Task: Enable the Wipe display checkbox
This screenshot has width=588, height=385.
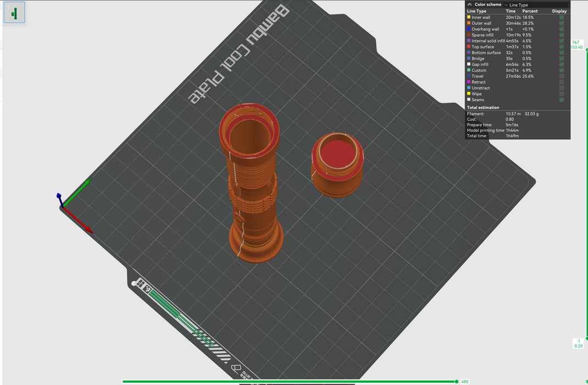Action: (561, 94)
